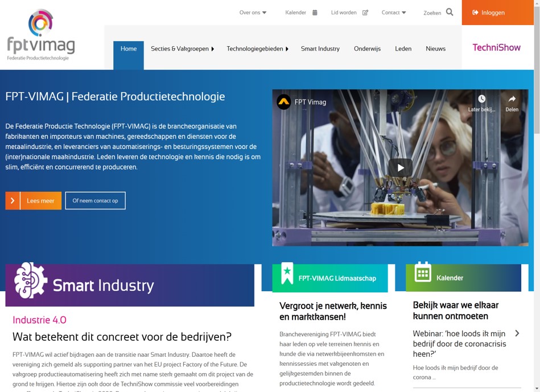Click the Lees meer button
Screen dimensions: 540x392
point(34,200)
